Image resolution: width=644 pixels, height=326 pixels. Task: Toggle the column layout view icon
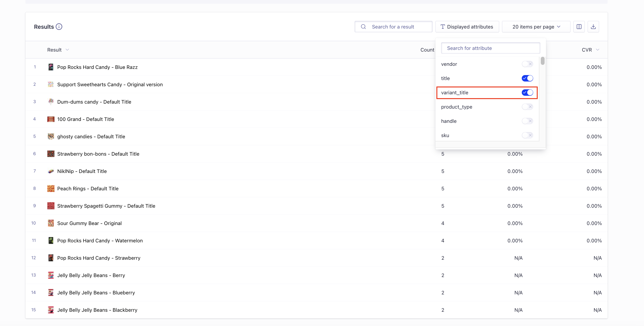click(579, 27)
